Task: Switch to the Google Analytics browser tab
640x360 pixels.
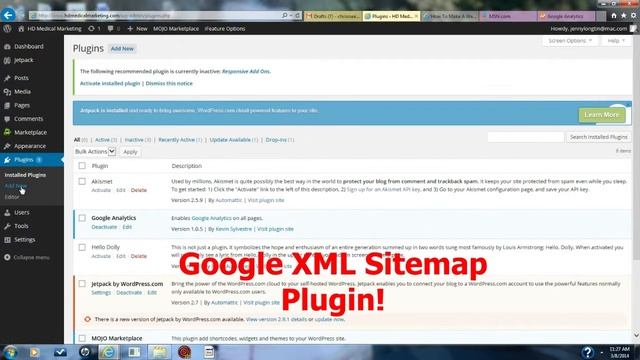Action: click(566, 16)
